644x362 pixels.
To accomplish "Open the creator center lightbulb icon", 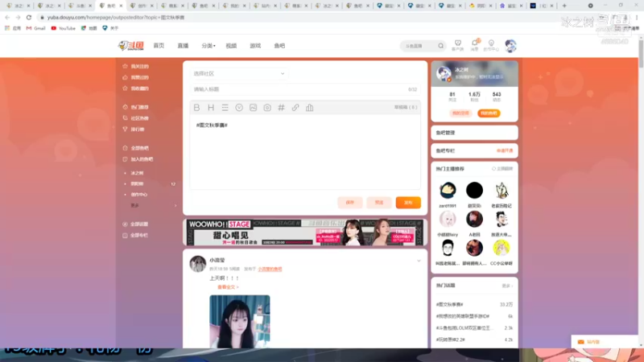I will pyautogui.click(x=491, y=45).
